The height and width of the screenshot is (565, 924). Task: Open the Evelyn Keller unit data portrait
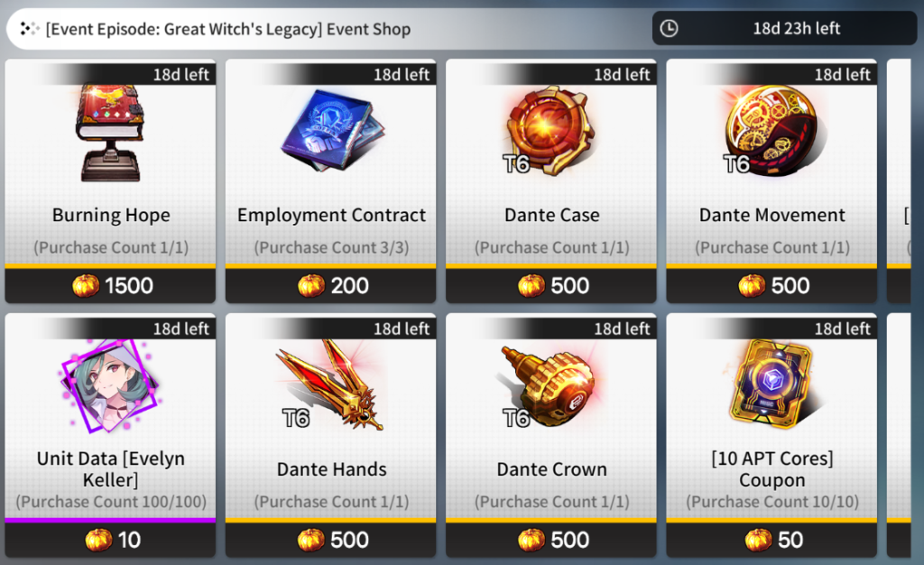[x=110, y=386]
